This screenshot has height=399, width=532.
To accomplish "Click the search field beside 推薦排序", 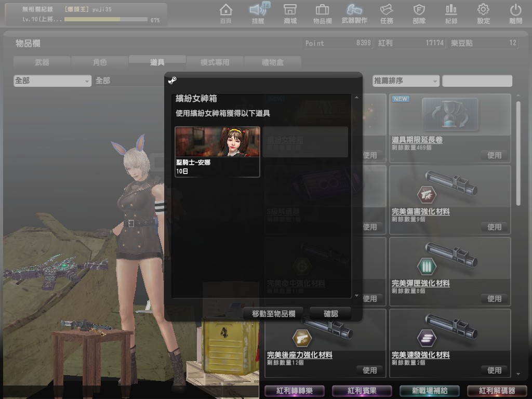I will click(x=477, y=81).
